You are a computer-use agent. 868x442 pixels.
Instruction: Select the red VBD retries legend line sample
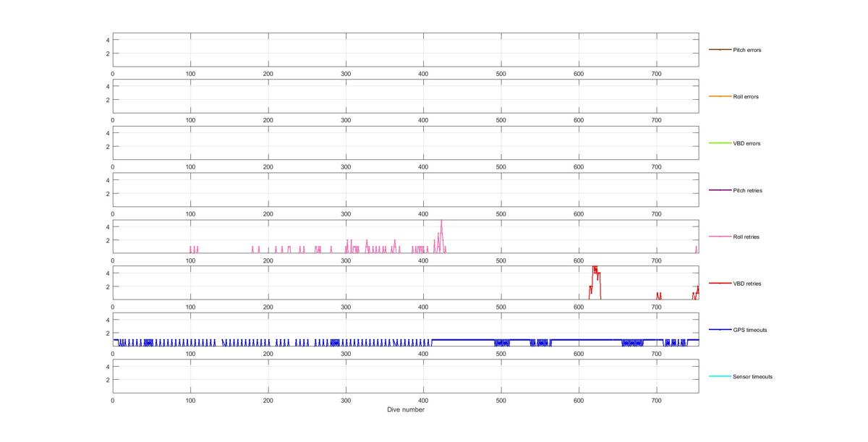(x=720, y=283)
